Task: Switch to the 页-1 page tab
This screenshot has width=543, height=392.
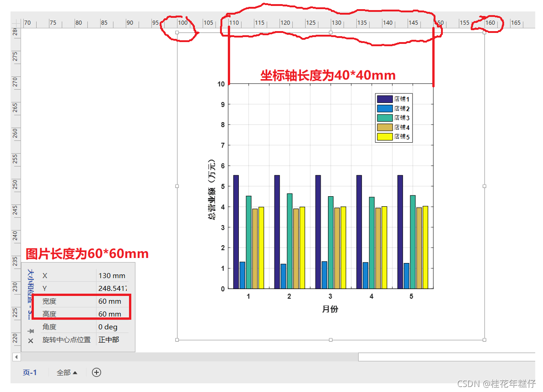Action: [x=30, y=373]
